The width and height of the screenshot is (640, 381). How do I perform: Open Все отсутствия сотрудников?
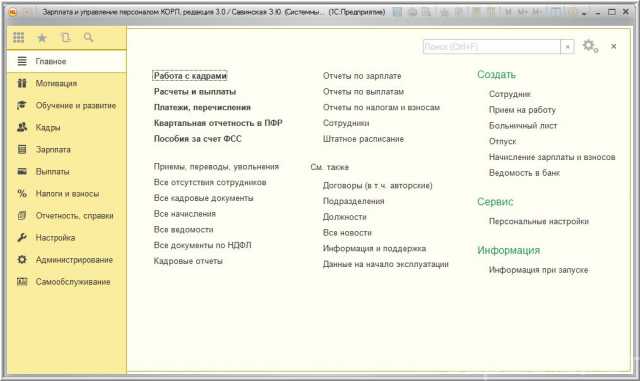pyautogui.click(x=210, y=182)
